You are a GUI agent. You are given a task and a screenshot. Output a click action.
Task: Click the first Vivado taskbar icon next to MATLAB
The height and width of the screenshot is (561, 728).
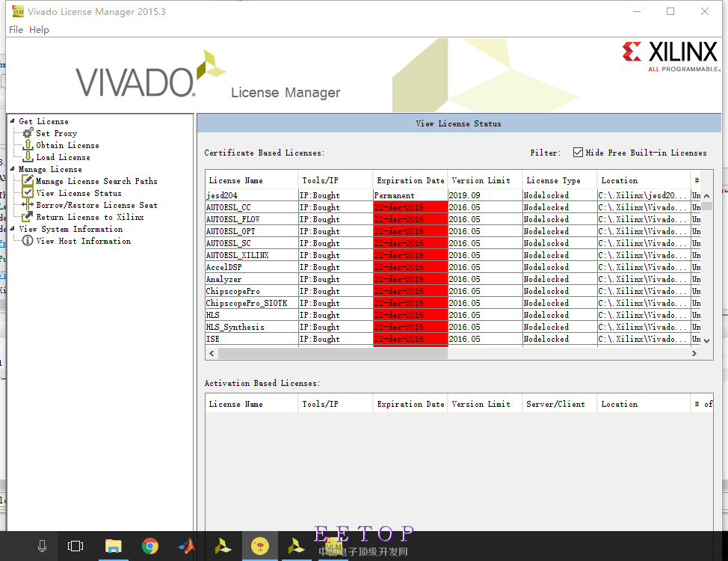pos(223,546)
